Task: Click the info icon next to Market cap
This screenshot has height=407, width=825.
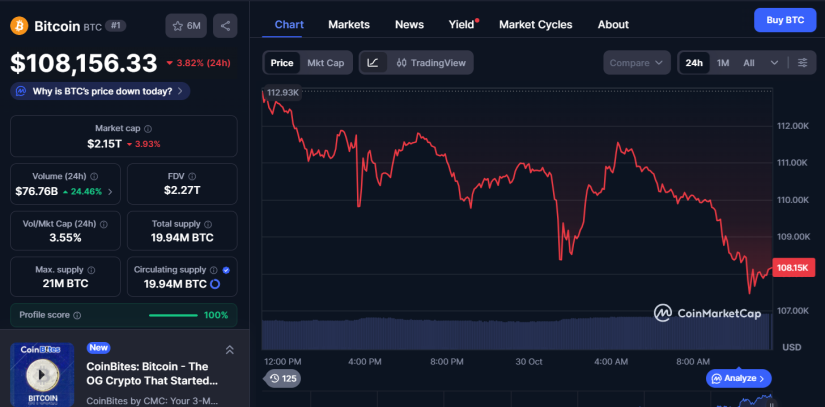Action: (148, 128)
